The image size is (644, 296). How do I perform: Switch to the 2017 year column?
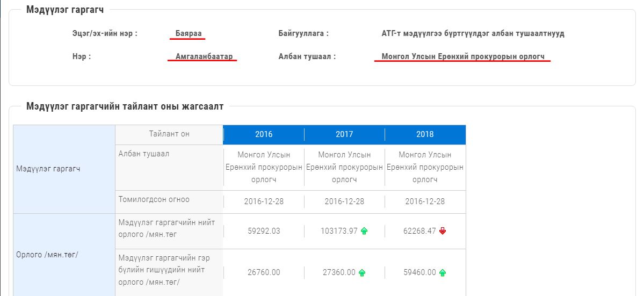tap(344, 134)
